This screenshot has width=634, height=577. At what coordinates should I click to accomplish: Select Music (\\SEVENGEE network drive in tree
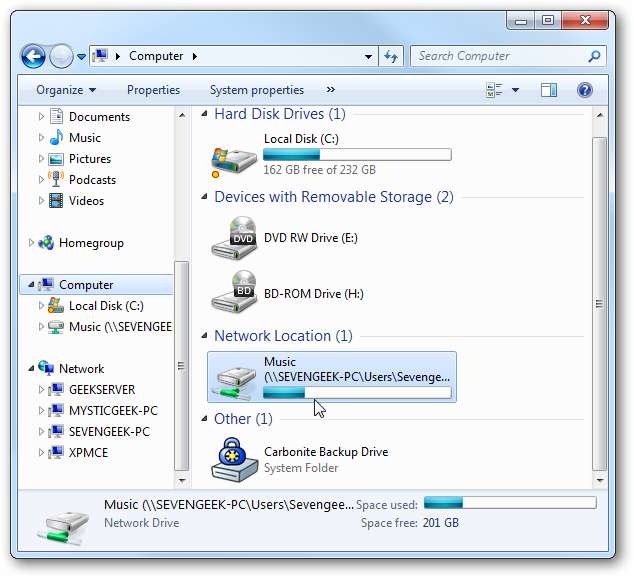pos(120,327)
